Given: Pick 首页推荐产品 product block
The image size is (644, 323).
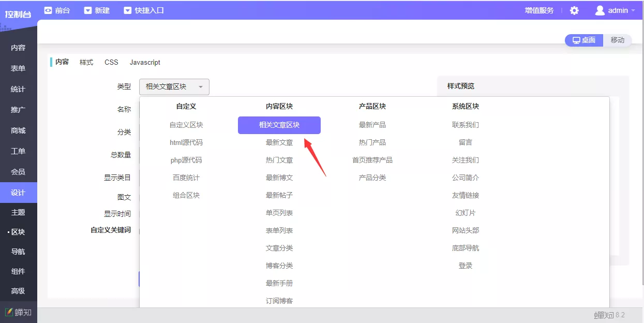Looking at the screenshot, I should pyautogui.click(x=372, y=160).
